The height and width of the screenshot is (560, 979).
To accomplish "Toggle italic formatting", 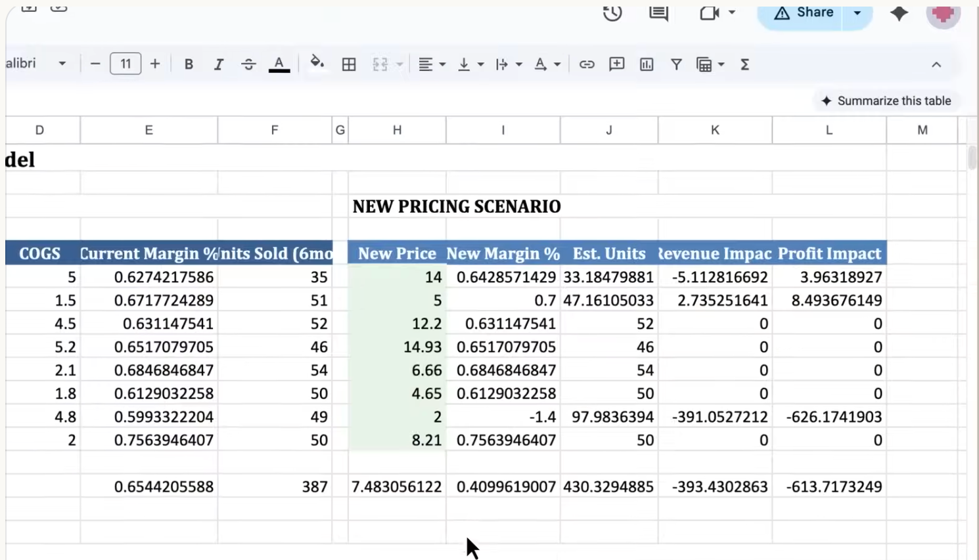I will [219, 64].
